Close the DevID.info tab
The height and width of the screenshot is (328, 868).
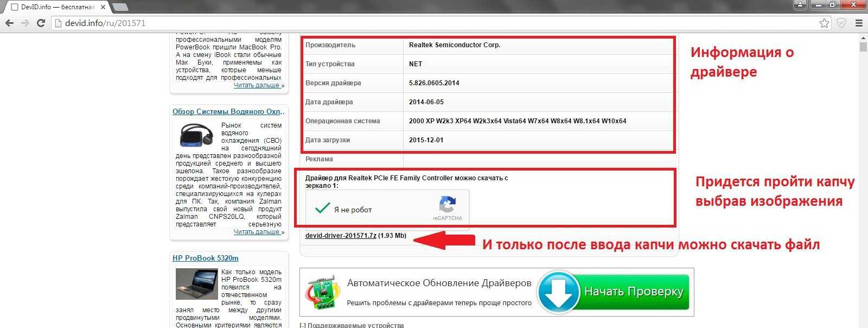(103, 7)
